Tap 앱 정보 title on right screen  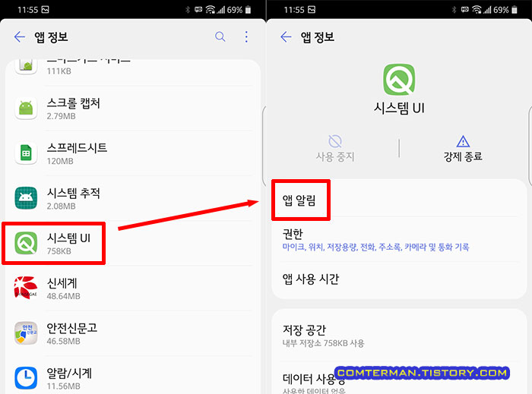317,37
